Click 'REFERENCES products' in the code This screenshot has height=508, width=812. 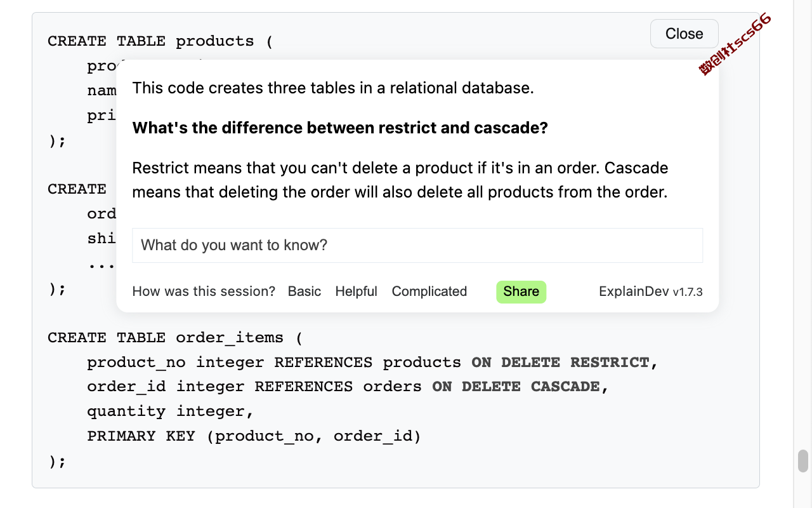point(367,363)
